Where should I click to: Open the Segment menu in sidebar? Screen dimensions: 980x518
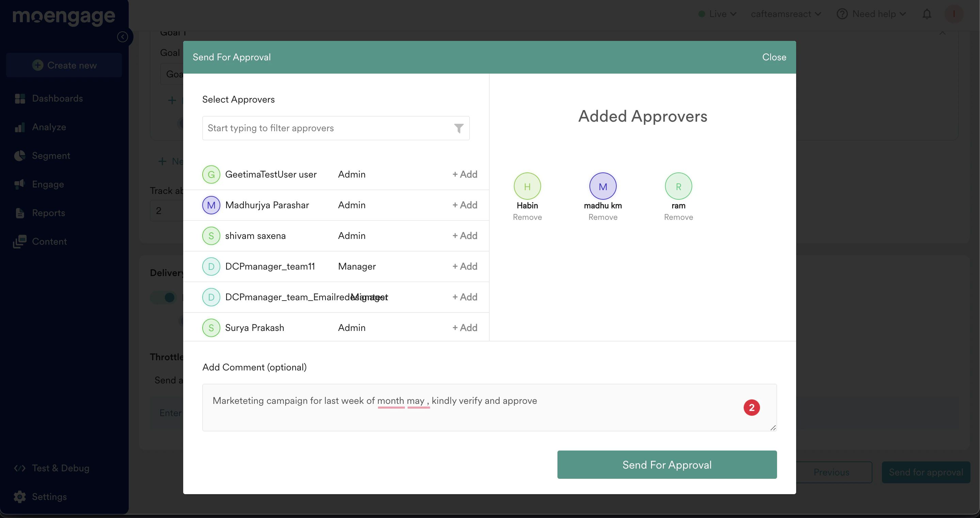pyautogui.click(x=51, y=156)
